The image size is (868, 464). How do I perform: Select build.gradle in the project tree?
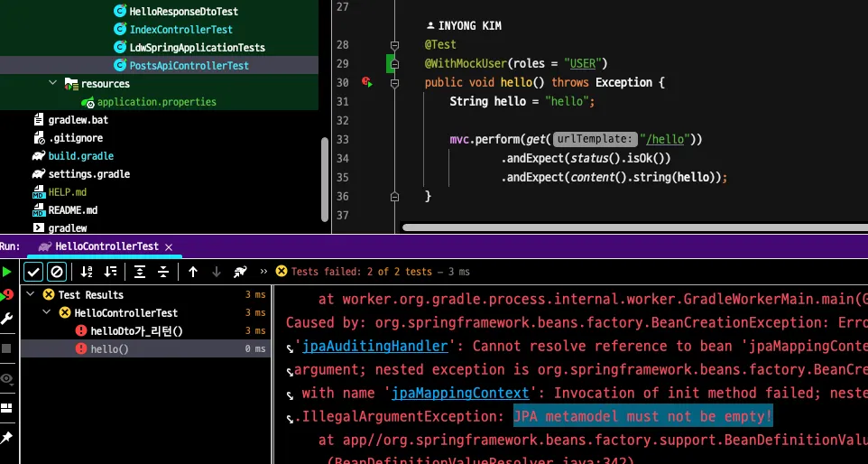pyautogui.click(x=80, y=156)
